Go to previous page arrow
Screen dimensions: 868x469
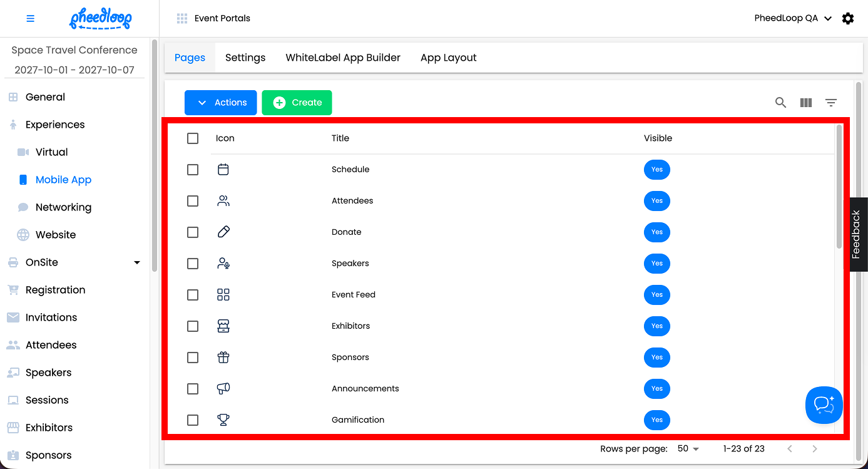(x=790, y=449)
